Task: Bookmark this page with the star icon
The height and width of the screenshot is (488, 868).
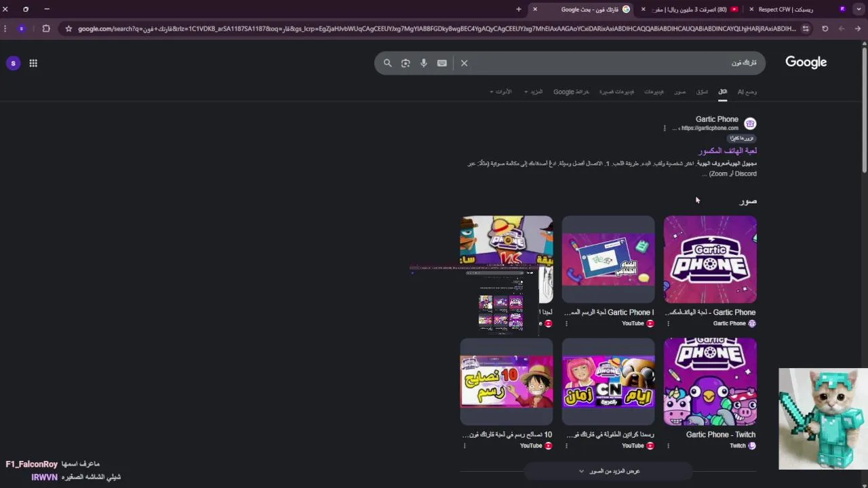Action: tap(68, 28)
